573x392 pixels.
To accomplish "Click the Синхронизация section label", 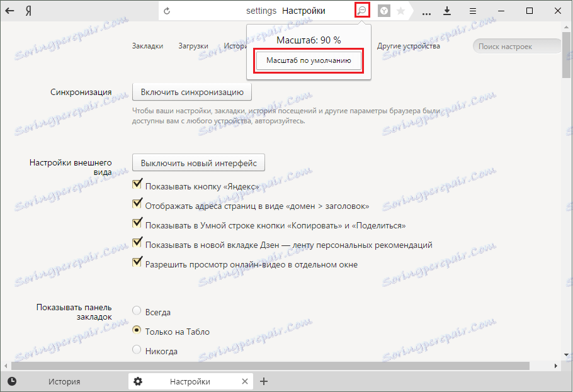I will click(x=81, y=92).
